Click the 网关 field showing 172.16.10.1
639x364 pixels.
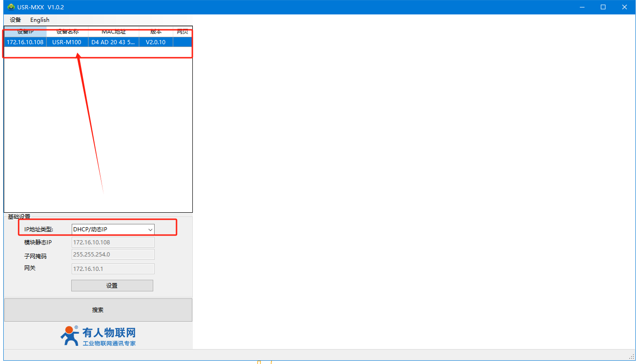(x=113, y=269)
